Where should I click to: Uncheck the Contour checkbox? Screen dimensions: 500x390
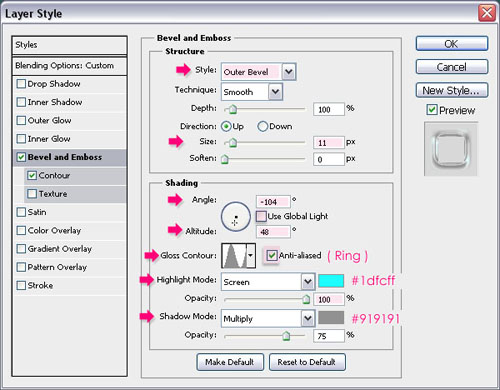(x=32, y=175)
